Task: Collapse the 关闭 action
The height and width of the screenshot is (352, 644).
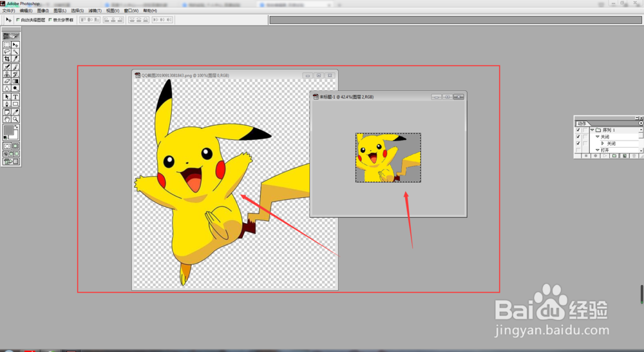Action: [x=598, y=137]
